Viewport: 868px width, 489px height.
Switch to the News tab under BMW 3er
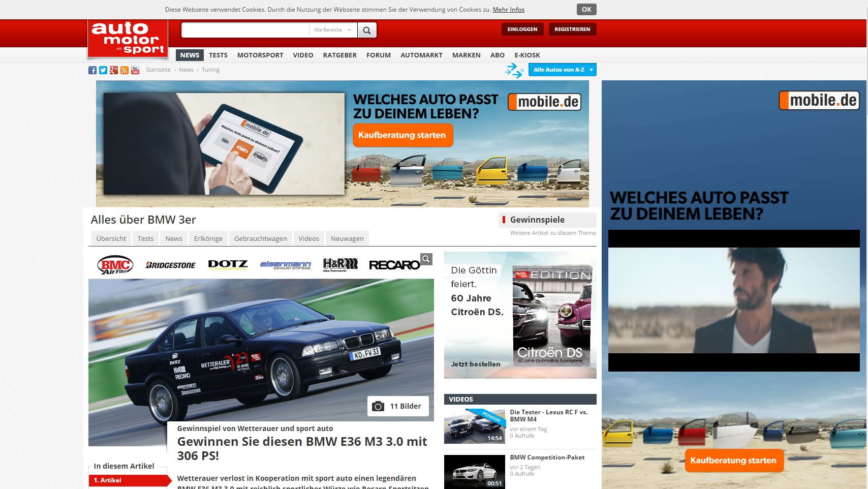click(174, 238)
